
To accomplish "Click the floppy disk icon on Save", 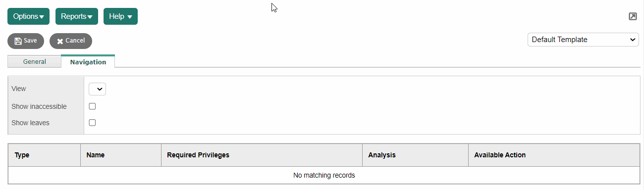I will tap(18, 41).
